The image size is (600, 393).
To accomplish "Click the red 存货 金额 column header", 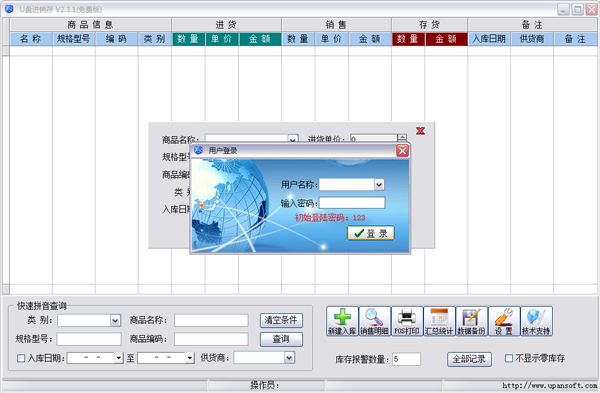I will [x=446, y=39].
